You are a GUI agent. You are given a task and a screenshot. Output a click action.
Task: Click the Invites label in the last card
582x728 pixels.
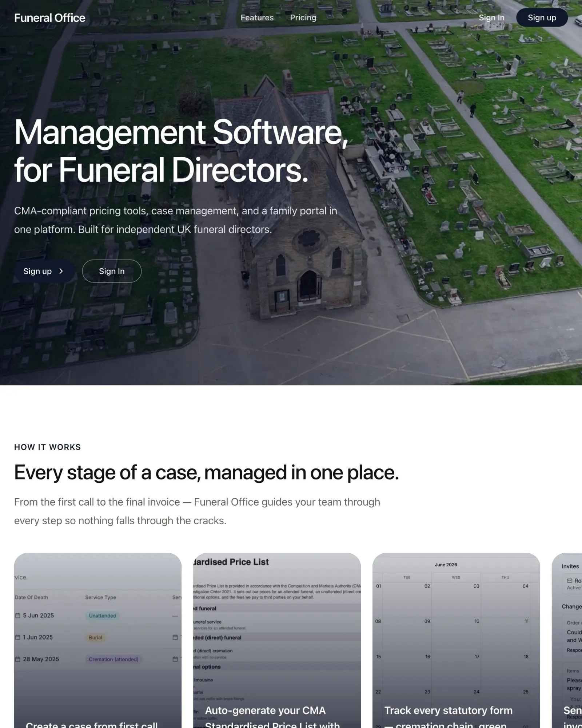[570, 566]
